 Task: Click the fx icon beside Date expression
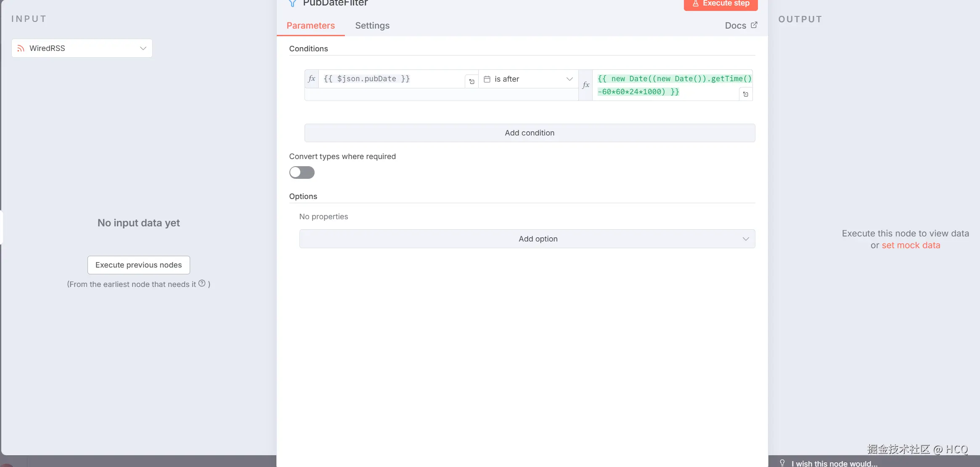pos(585,85)
